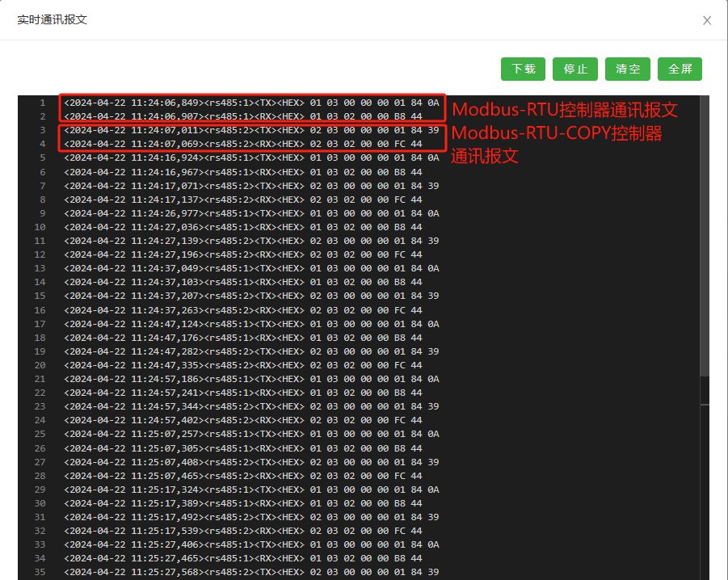Select log line 7 timestamped 11:24:17,071

(x=251, y=186)
